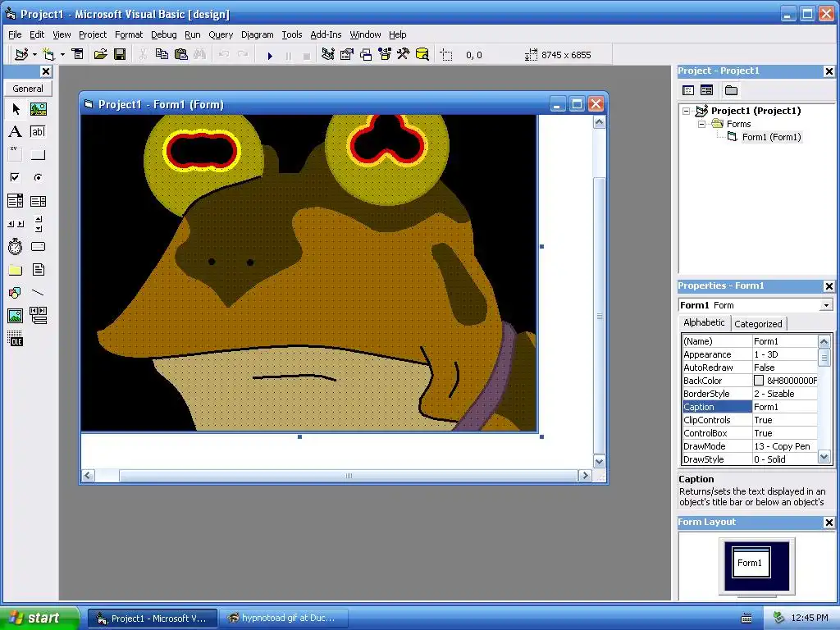Select the CheckBox control tool
840x630 pixels.
16,177
